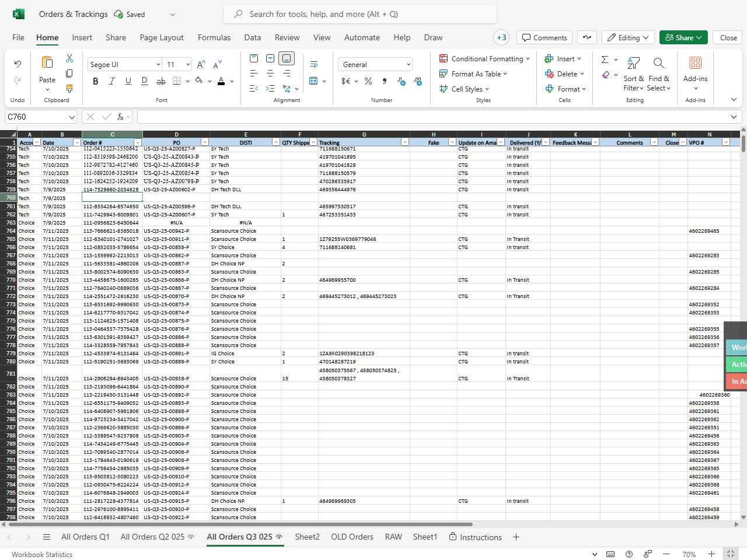Decrease font size with smaller A
Viewport: 747px width, 560px height.
(x=218, y=64)
